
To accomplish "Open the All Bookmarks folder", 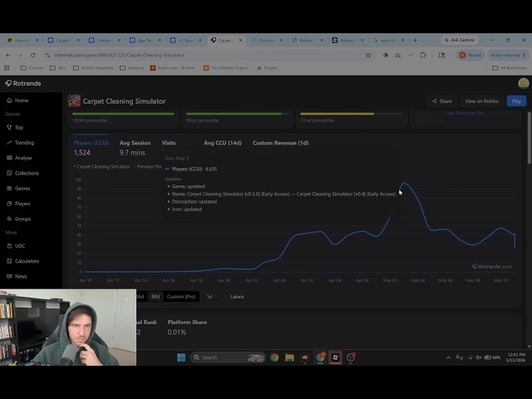I will (x=510, y=68).
